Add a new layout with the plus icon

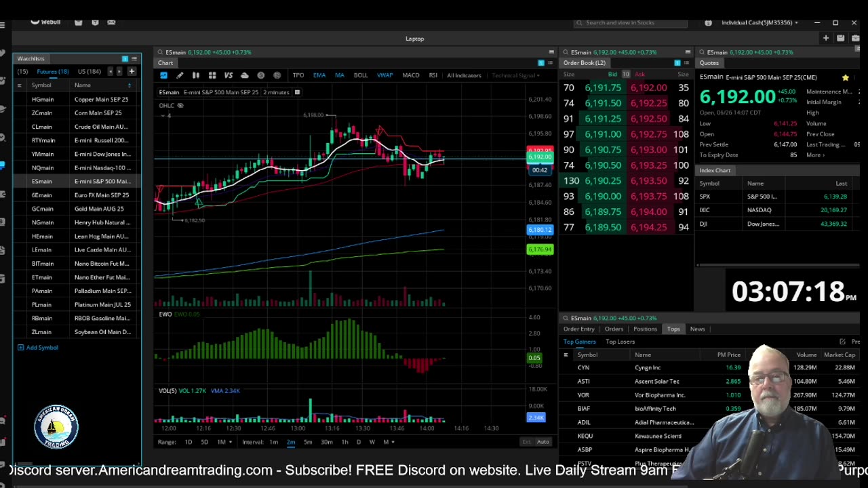tap(826, 39)
